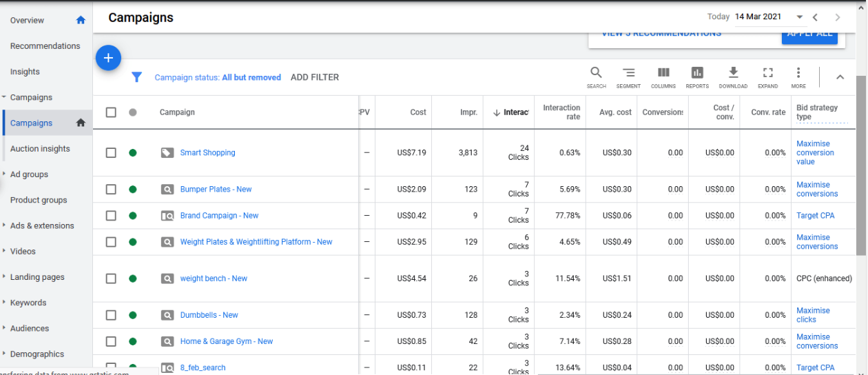Open Auction insights in sidebar

pyautogui.click(x=40, y=149)
